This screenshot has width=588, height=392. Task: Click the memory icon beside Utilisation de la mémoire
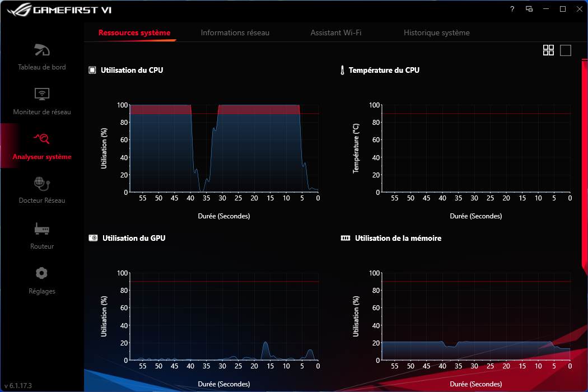[346, 238]
